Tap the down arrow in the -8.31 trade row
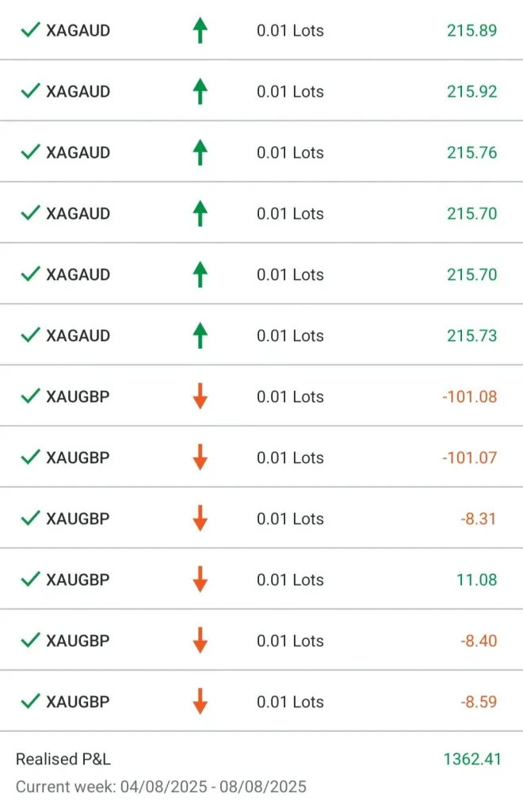Screen dimensions: 523x812 (x=200, y=519)
